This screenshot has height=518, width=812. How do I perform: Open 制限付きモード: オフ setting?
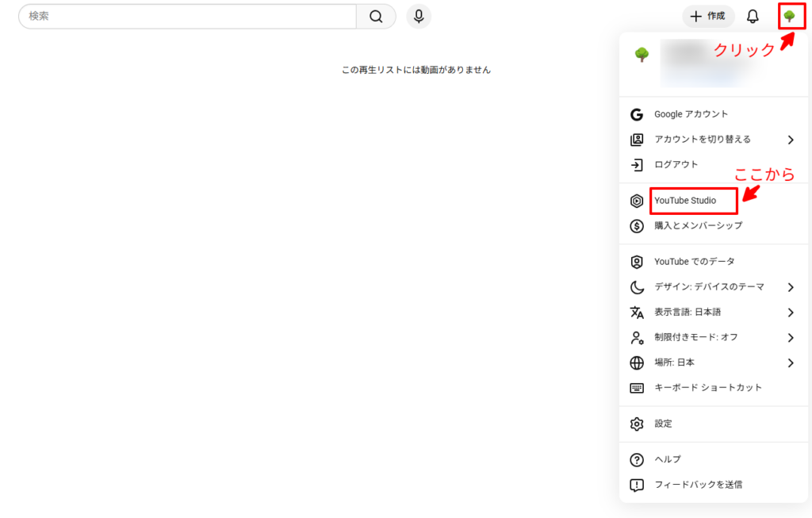695,337
